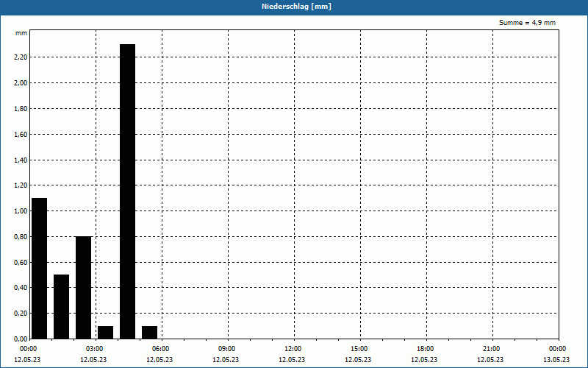Click the 0,20 y-axis label
The height and width of the screenshot is (368, 588).
tap(21, 314)
